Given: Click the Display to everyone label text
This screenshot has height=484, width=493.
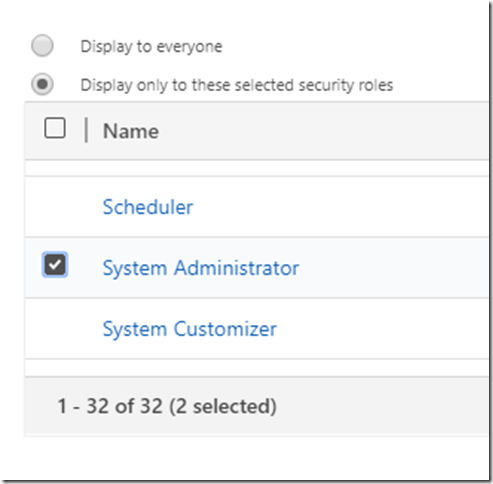Looking at the screenshot, I should (x=151, y=46).
